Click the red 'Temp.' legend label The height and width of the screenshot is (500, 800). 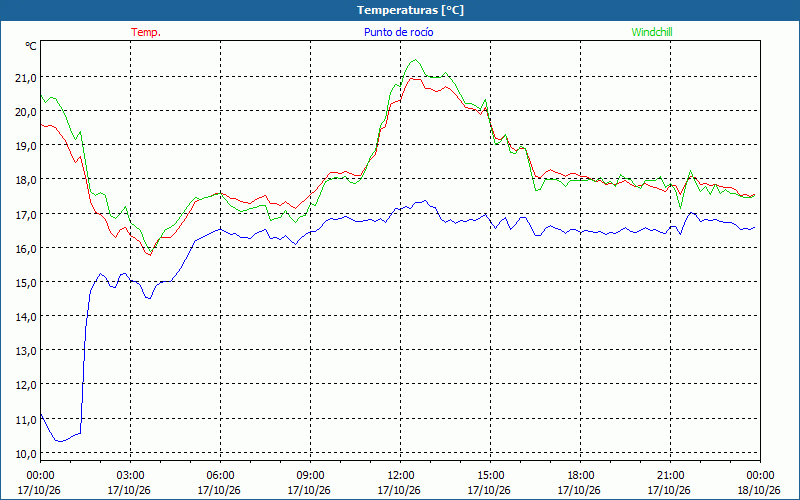pos(146,32)
